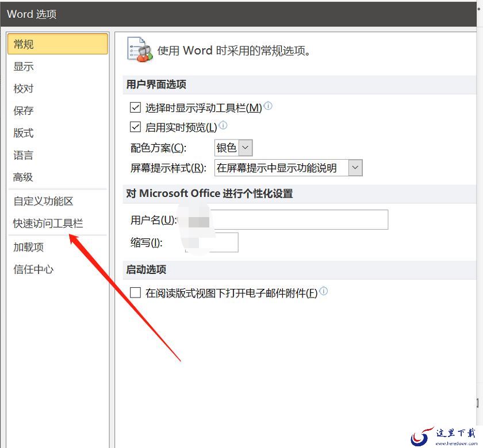Uncheck 启用实时预览 checkbox
Viewport: 483px width, 448px height.
[135, 127]
